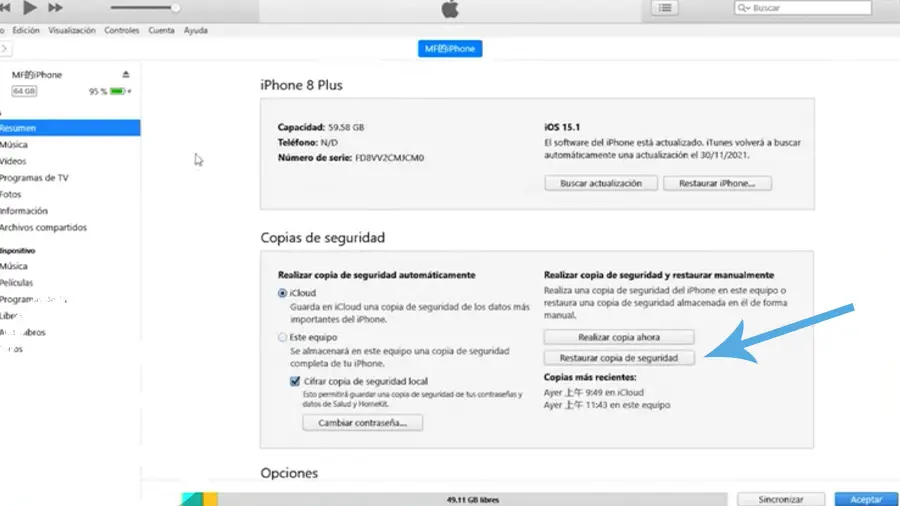Screen dimensions: 900x506
Task: Toggle Cifrar copia de seguridad local checkbox
Action: point(295,381)
